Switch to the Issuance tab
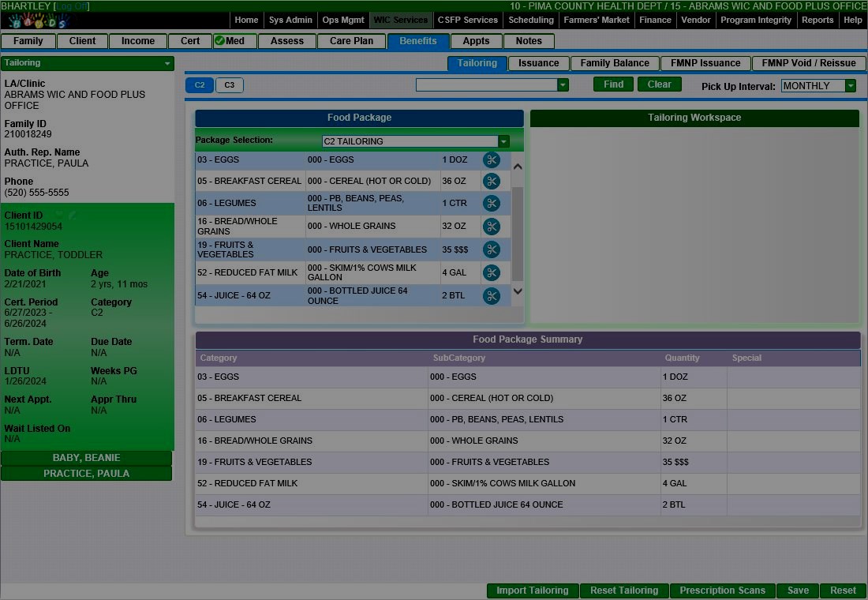The width and height of the screenshot is (868, 600). (x=538, y=63)
